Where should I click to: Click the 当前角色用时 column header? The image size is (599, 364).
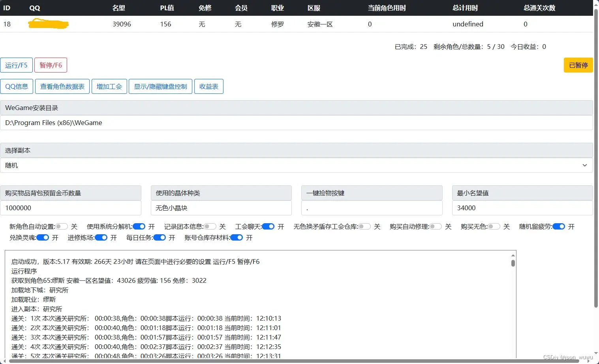pos(387,8)
